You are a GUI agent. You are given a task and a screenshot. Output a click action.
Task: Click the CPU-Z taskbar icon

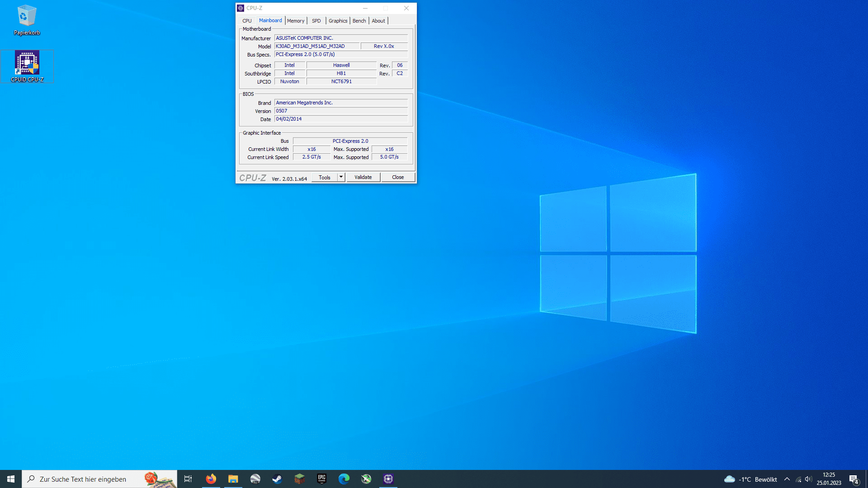(x=388, y=479)
